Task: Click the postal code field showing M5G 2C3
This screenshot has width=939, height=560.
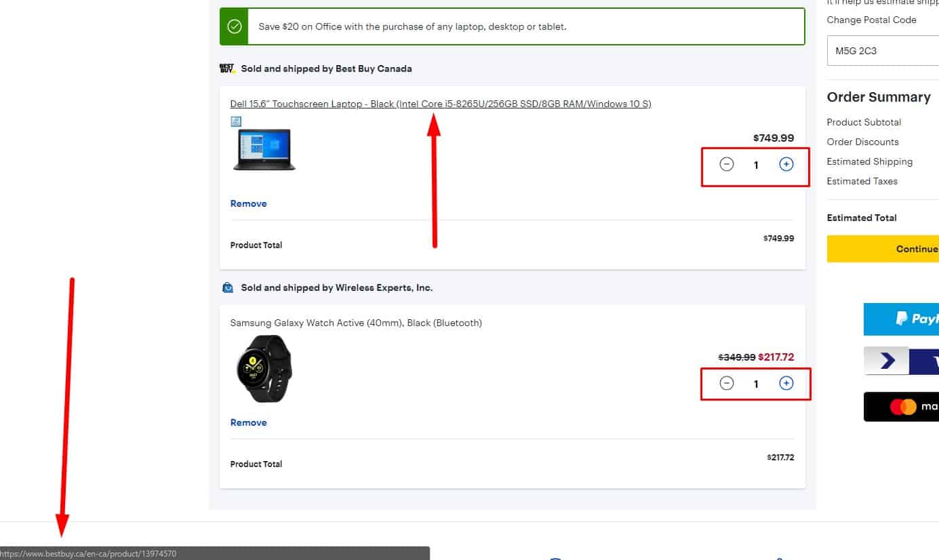Action: pos(881,51)
